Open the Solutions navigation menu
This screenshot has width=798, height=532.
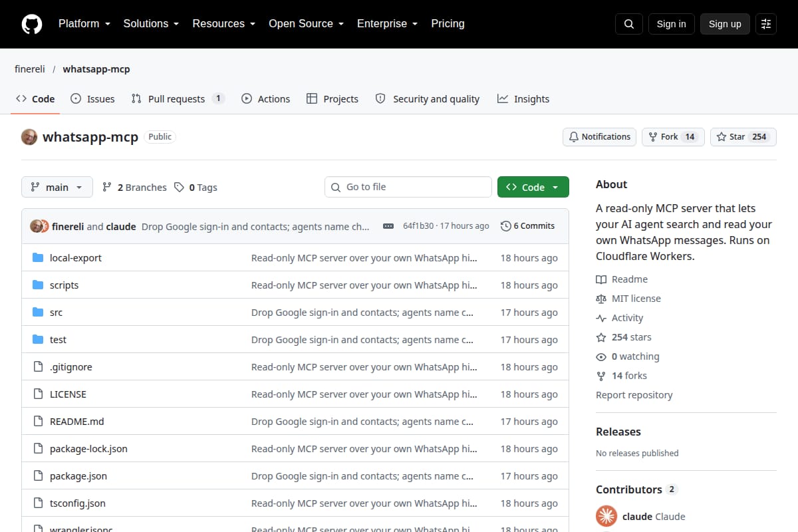coord(151,24)
